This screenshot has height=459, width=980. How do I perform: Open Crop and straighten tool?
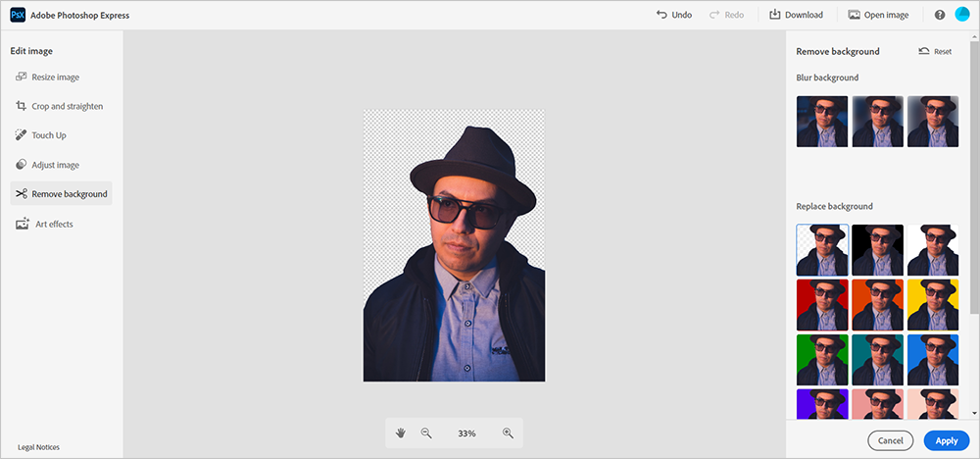(67, 106)
